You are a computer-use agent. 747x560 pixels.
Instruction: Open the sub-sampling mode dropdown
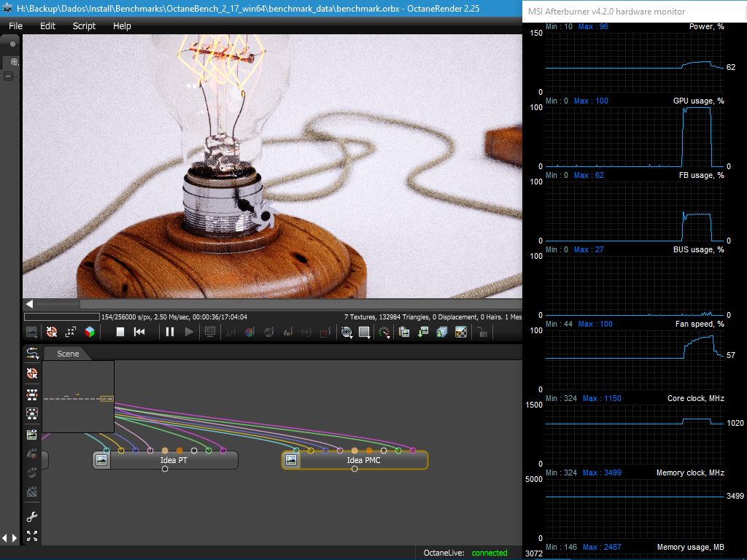(365, 332)
